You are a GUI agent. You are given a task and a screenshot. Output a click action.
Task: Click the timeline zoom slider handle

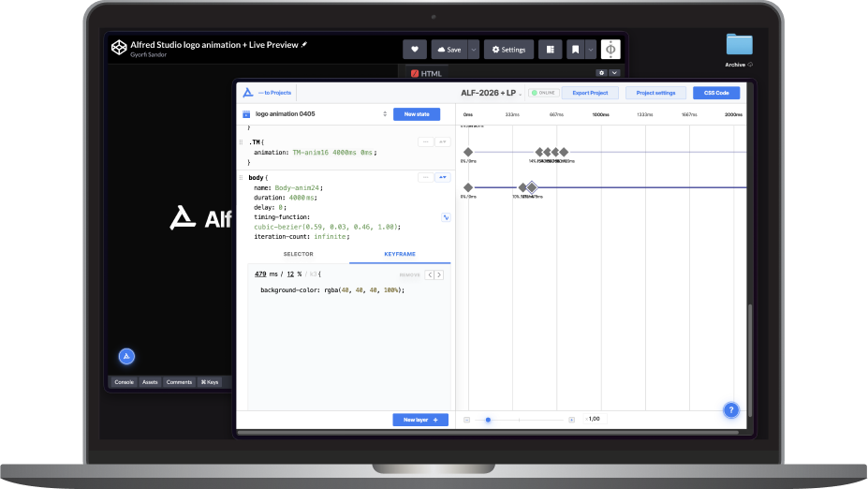[488, 420]
